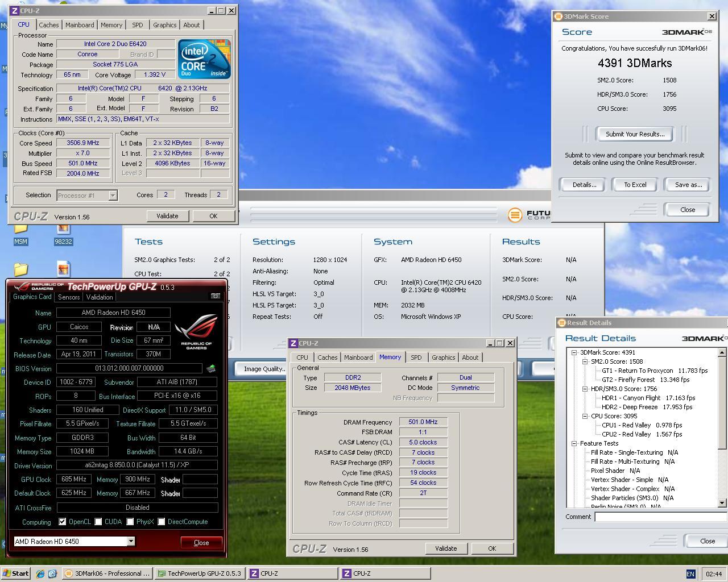Click the Result Details scrollbar down arrow
Image resolution: width=728 pixels, height=582 pixels.
click(x=722, y=502)
